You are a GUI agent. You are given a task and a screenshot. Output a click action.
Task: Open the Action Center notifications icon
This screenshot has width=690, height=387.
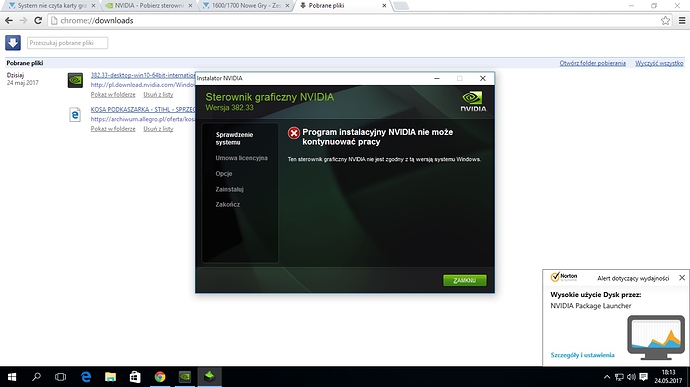(x=644, y=377)
